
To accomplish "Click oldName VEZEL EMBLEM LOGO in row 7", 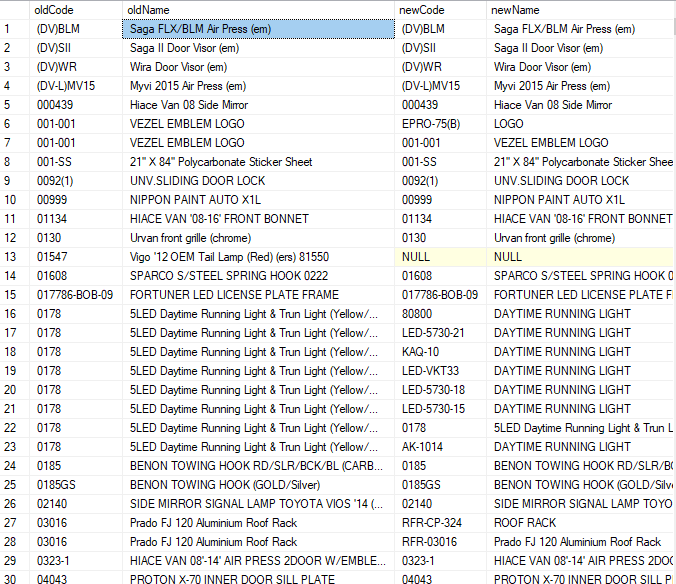I will (x=258, y=143).
